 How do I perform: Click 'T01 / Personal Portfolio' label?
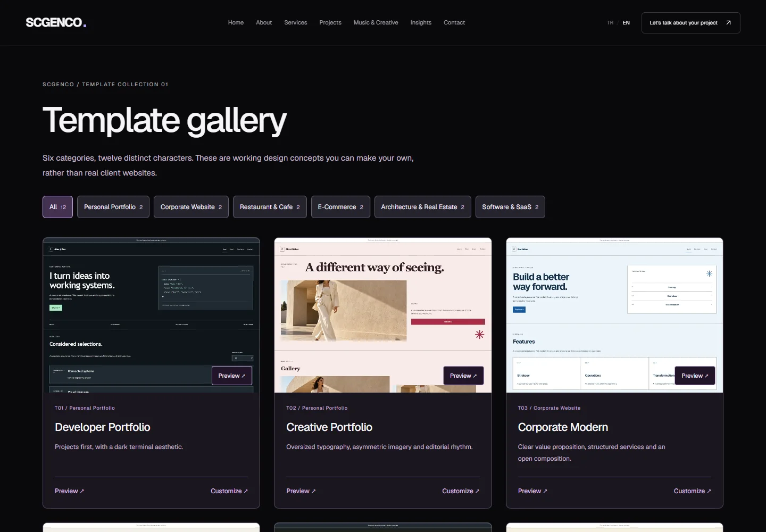[85, 408]
